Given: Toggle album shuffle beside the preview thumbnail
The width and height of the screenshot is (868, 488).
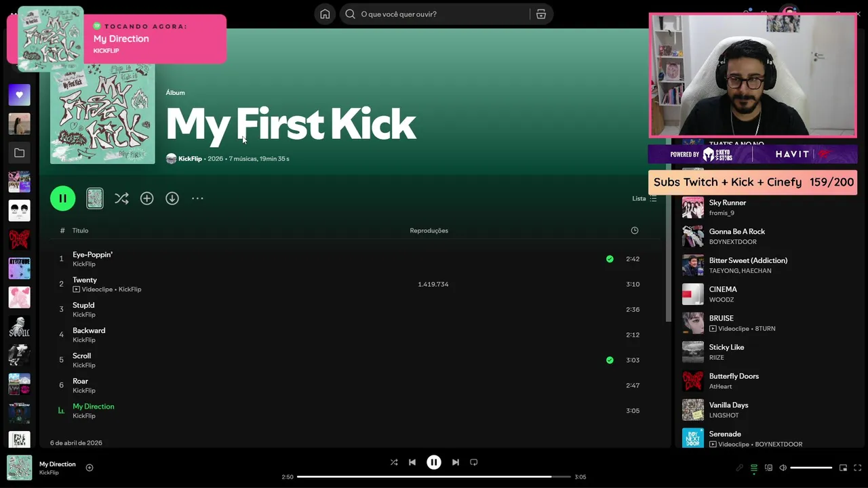Looking at the screenshot, I should pyautogui.click(x=121, y=199).
